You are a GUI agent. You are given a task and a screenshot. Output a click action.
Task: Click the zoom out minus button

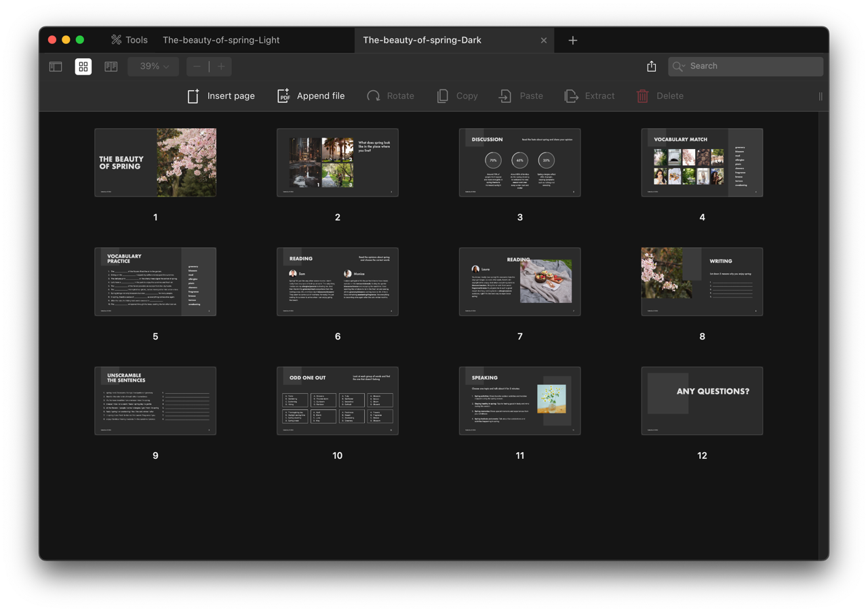coord(197,66)
